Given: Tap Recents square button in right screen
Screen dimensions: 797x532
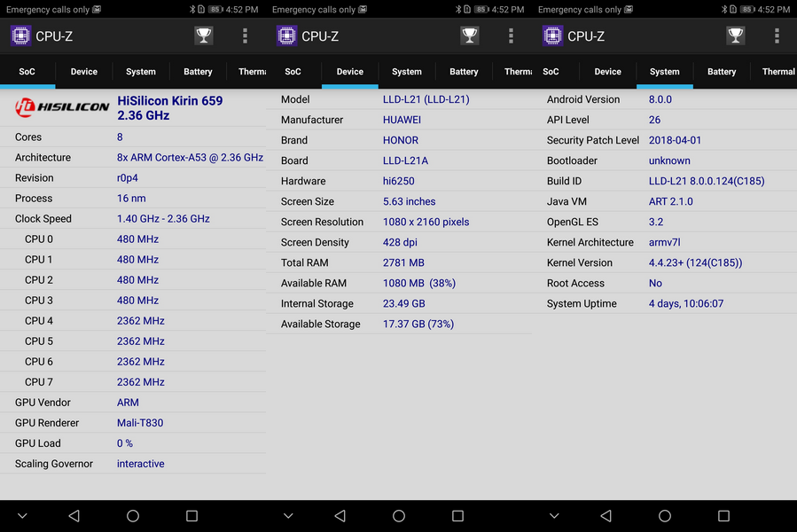Looking at the screenshot, I should 723,516.
